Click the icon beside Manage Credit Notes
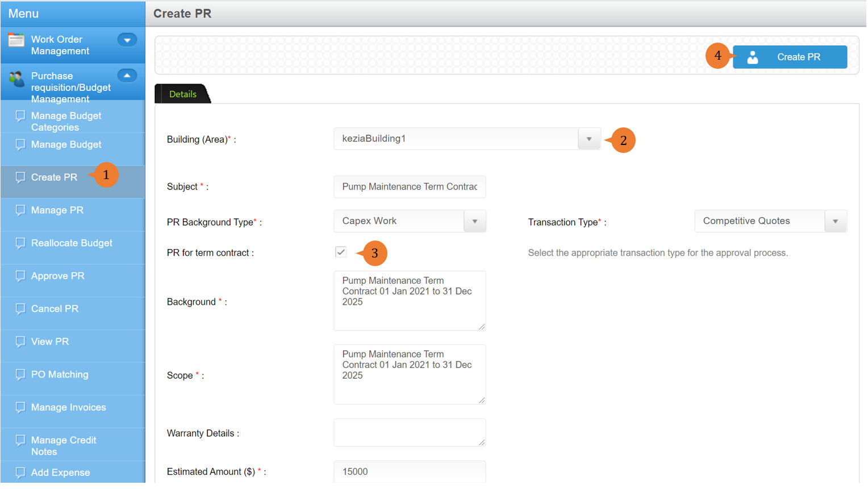868x489 pixels. pos(20,441)
